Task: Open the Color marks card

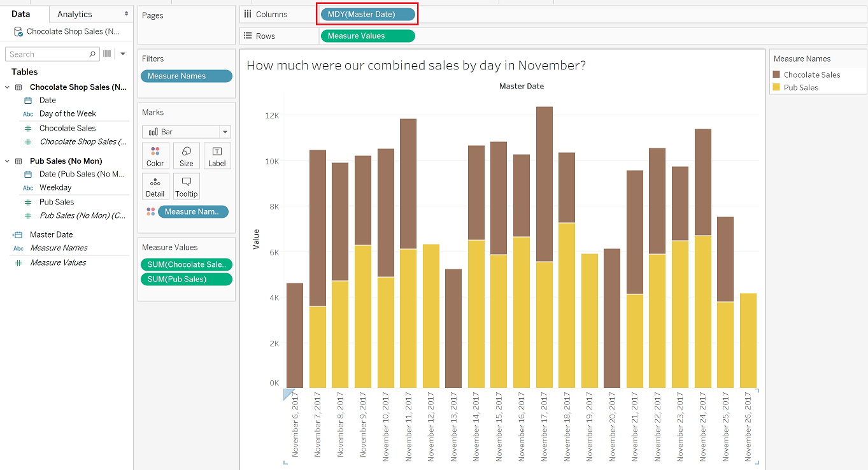Action: pyautogui.click(x=155, y=155)
